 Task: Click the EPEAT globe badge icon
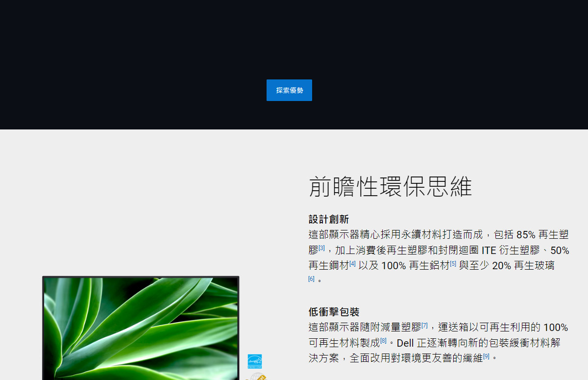pos(257,377)
